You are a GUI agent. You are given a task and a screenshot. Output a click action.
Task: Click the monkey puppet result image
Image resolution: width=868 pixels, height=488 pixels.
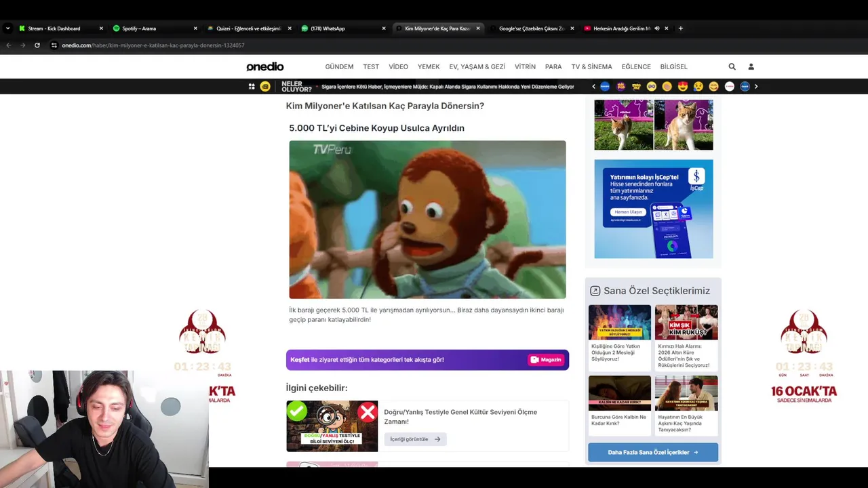tap(427, 220)
